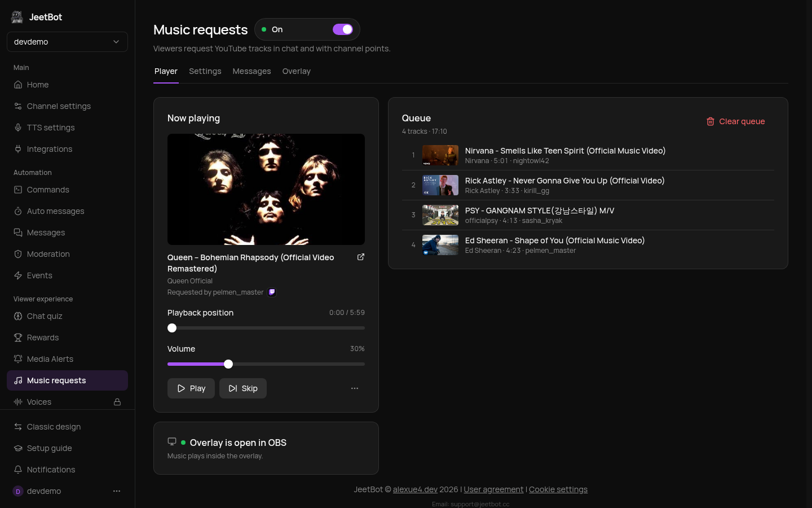Skip the current track
The width and height of the screenshot is (812, 508).
pos(243,388)
